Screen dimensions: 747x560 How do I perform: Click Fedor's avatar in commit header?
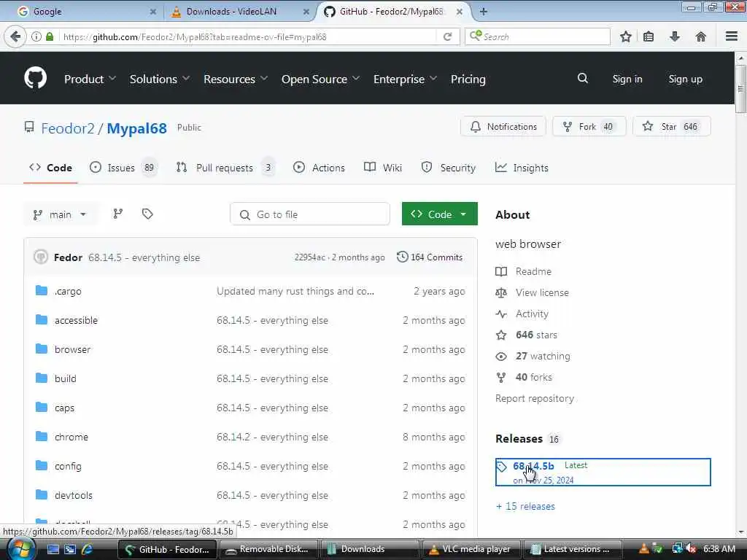pyautogui.click(x=41, y=257)
